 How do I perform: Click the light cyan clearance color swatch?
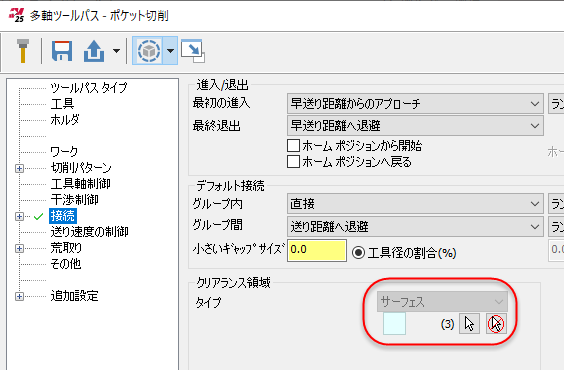click(394, 324)
